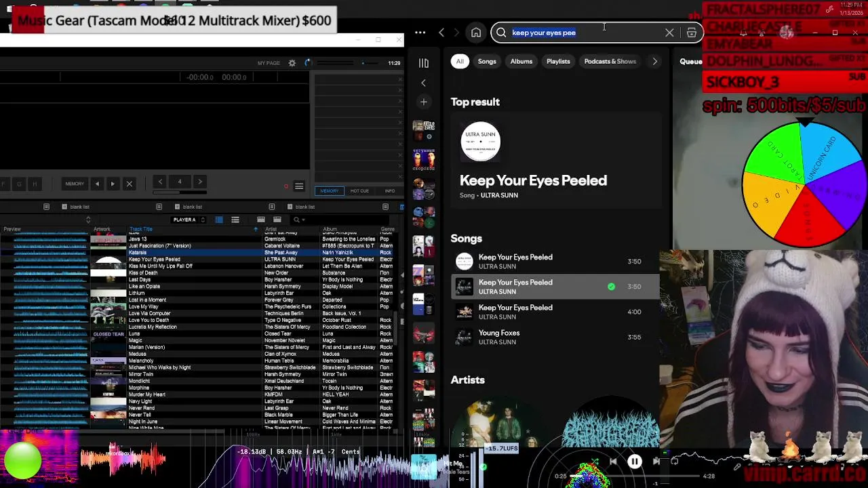Open second sidebar playlist with two faces cover
Viewport: 868px width, 488px height.
pyautogui.click(x=424, y=160)
